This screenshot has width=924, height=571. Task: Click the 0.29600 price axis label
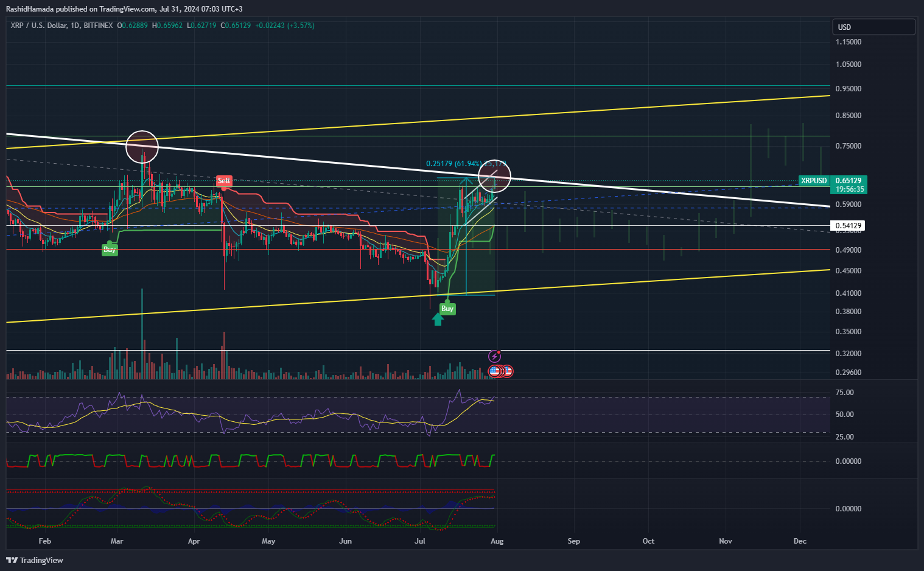coord(849,373)
